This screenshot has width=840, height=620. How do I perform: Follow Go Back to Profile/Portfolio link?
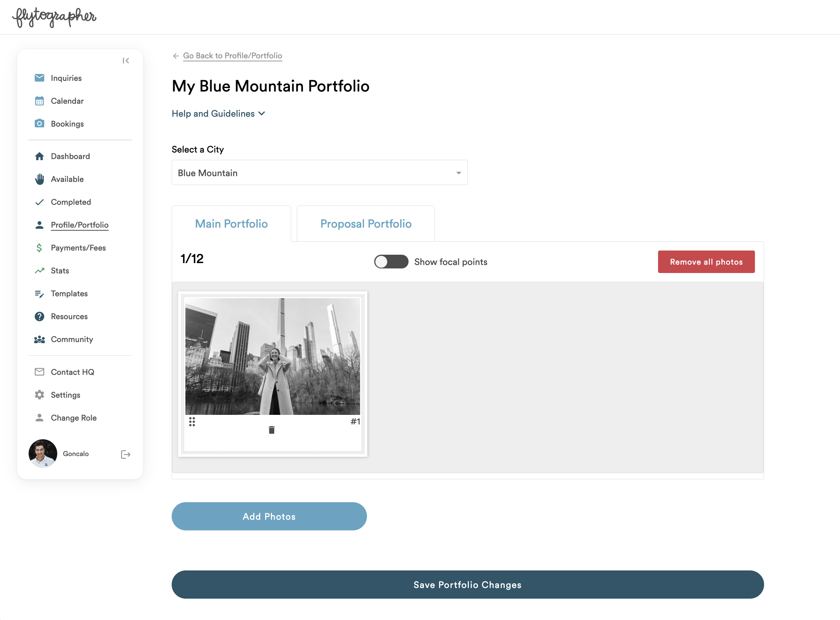click(x=232, y=56)
